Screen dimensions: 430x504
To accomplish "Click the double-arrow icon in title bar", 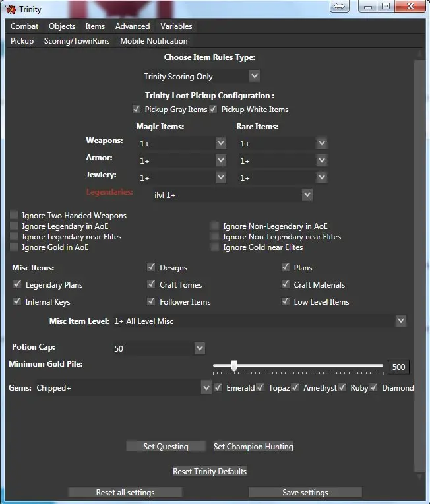I will [x=339, y=7].
